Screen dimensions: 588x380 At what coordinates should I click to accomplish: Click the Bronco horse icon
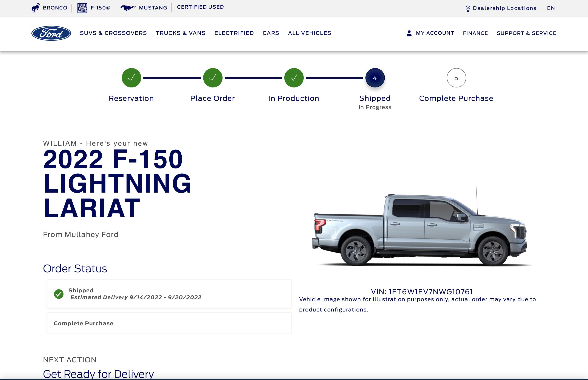pos(36,8)
